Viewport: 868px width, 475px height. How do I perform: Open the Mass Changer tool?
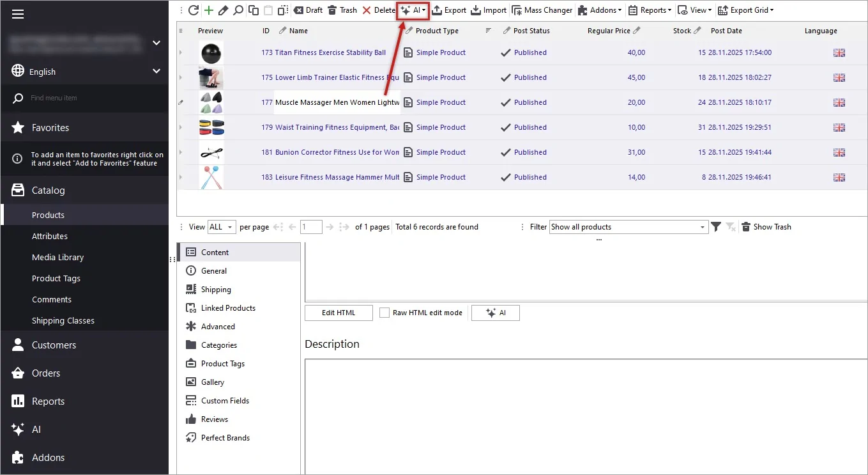[x=542, y=10]
